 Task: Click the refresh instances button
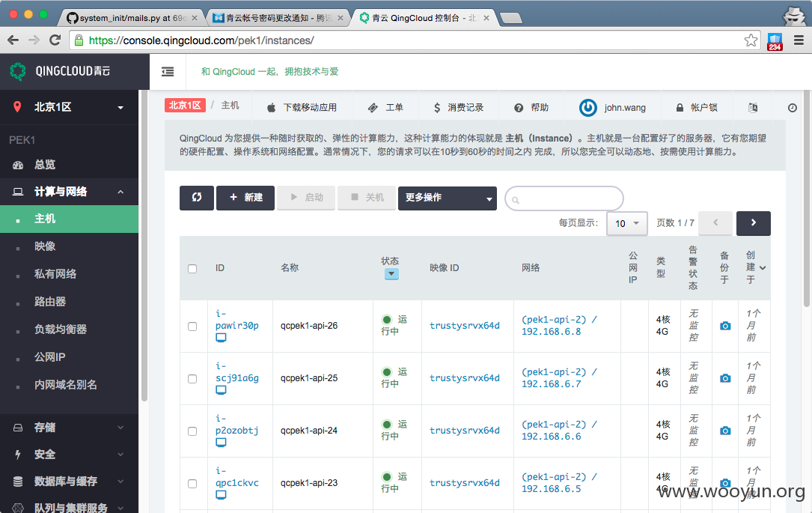[197, 198]
